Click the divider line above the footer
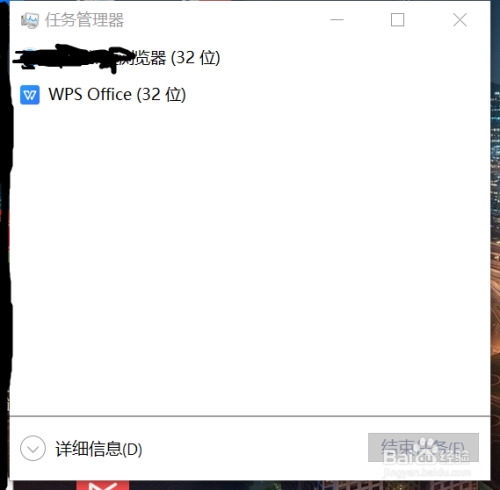Viewport: 500px width, 490px height. coord(250,416)
